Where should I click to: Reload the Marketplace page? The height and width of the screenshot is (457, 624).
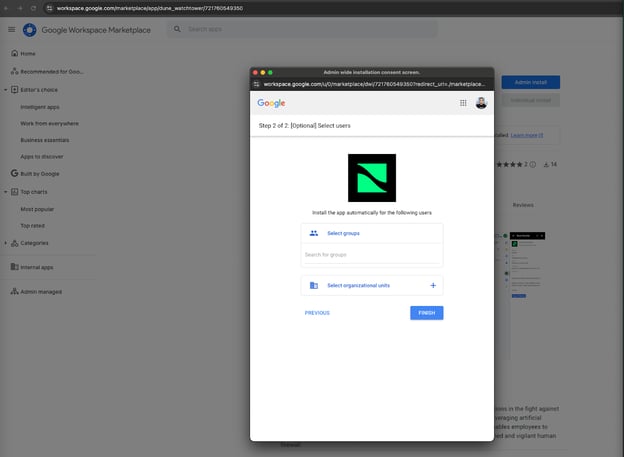(x=33, y=8)
